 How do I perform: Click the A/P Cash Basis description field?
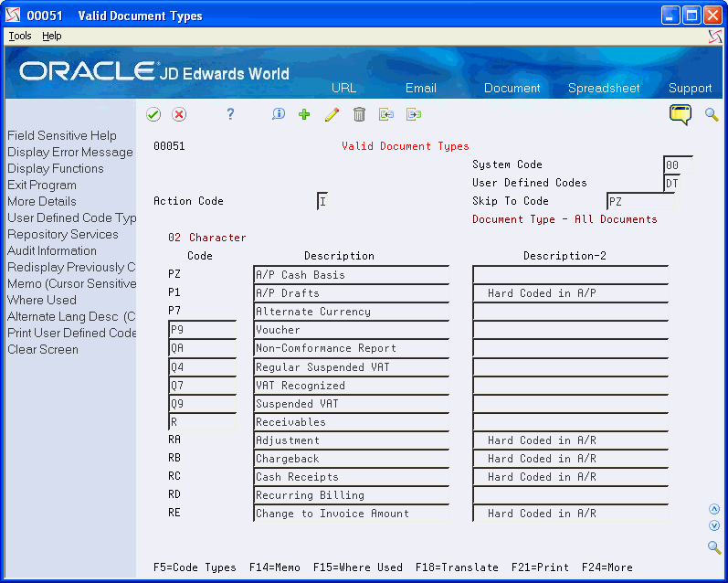[352, 275]
